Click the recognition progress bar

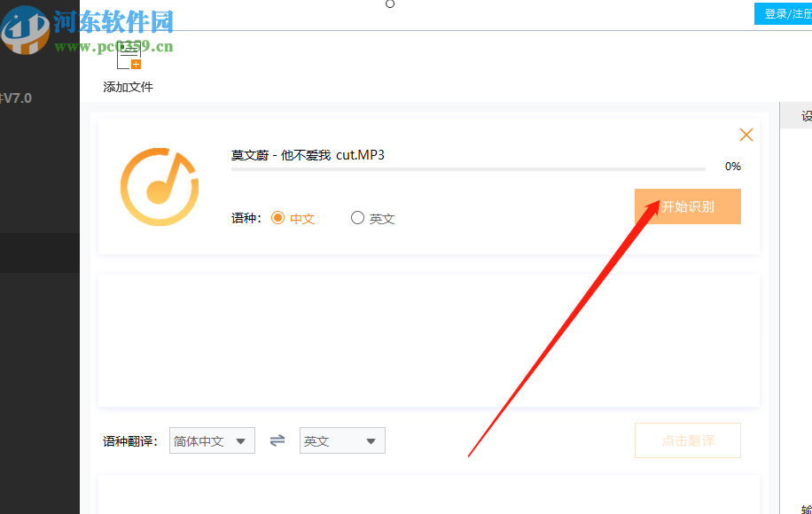click(x=468, y=168)
